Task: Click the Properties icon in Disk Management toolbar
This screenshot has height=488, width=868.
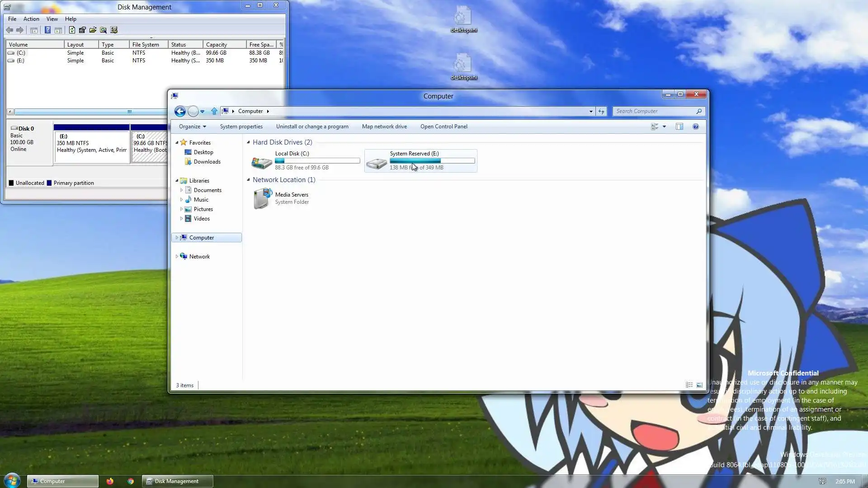Action: [x=82, y=30]
